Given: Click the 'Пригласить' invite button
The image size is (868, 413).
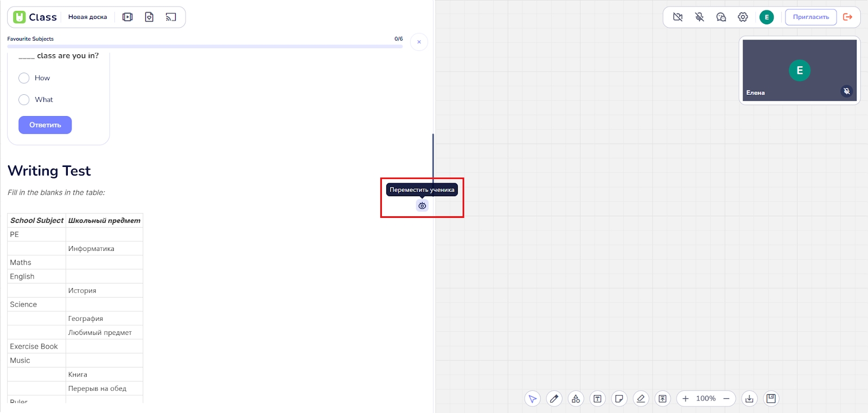Looking at the screenshot, I should 810,17.
